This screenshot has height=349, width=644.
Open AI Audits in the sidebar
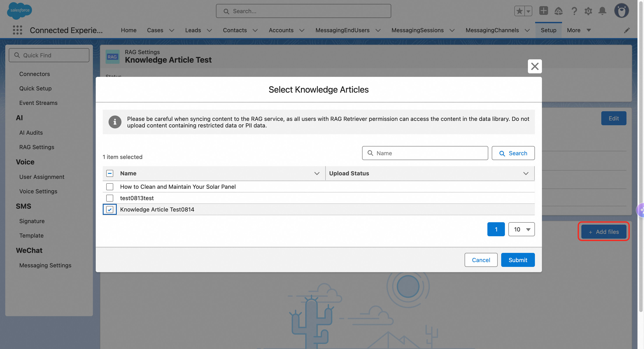(31, 133)
